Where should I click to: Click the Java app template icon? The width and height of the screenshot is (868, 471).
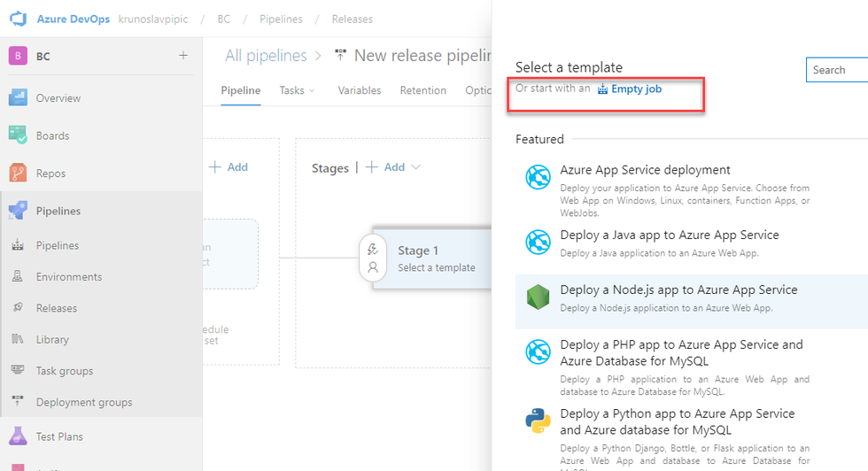(x=538, y=242)
